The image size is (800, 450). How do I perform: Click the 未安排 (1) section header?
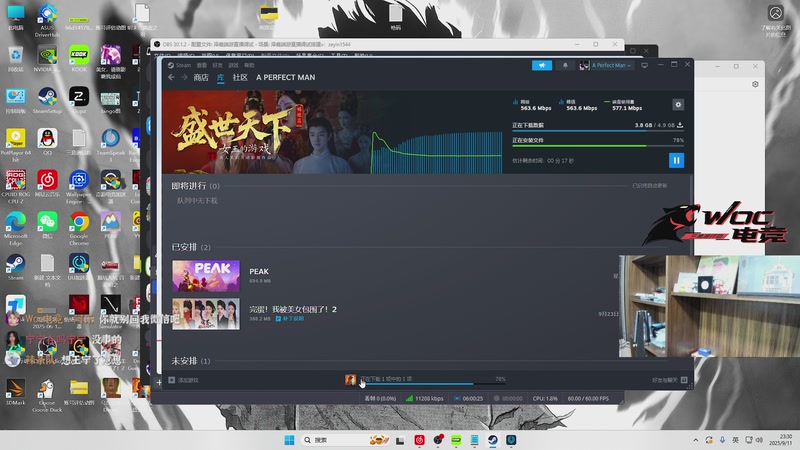pos(191,361)
